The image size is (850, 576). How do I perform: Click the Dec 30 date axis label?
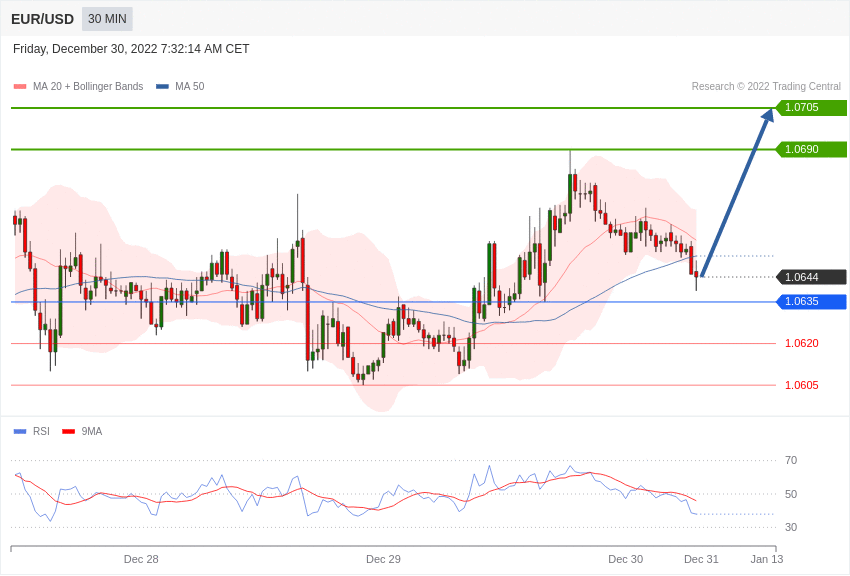pos(626,559)
